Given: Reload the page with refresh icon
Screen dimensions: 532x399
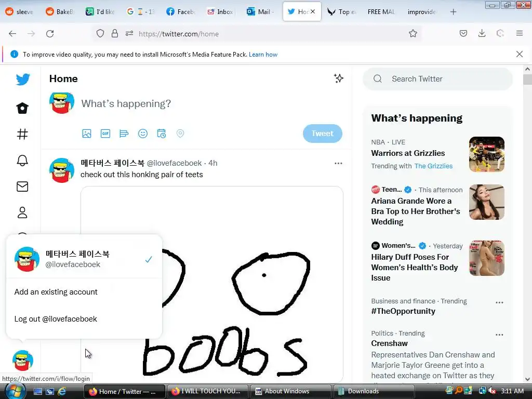Looking at the screenshot, I should pyautogui.click(x=50, y=34).
